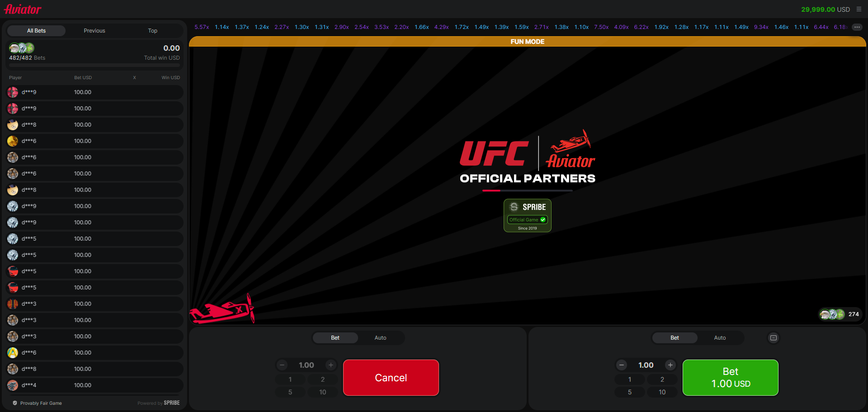Select the 1.14x multiplier in history
The height and width of the screenshot is (412, 868).
[222, 27]
